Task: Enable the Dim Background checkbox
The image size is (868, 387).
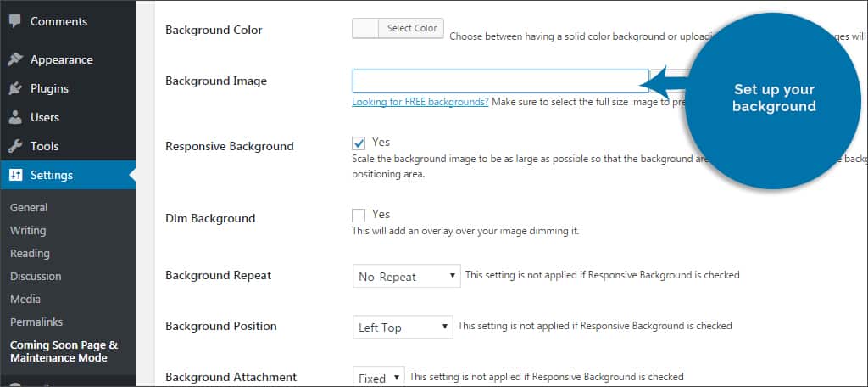Action: (359, 215)
